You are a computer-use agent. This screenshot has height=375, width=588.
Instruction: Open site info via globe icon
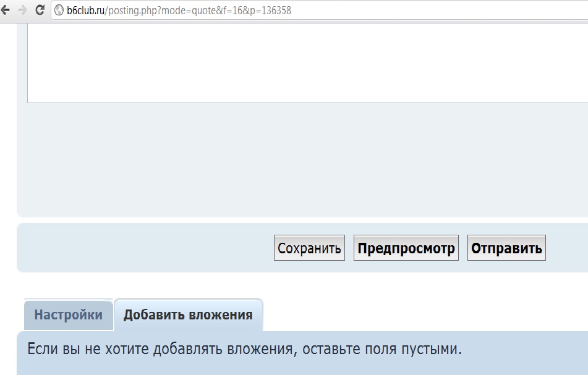coord(59,11)
